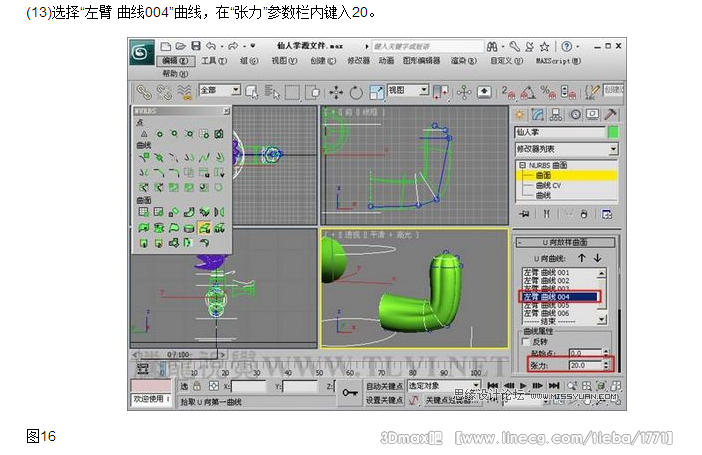Select list entry ending in 001
This screenshot has height=455, width=702.
click(546, 272)
